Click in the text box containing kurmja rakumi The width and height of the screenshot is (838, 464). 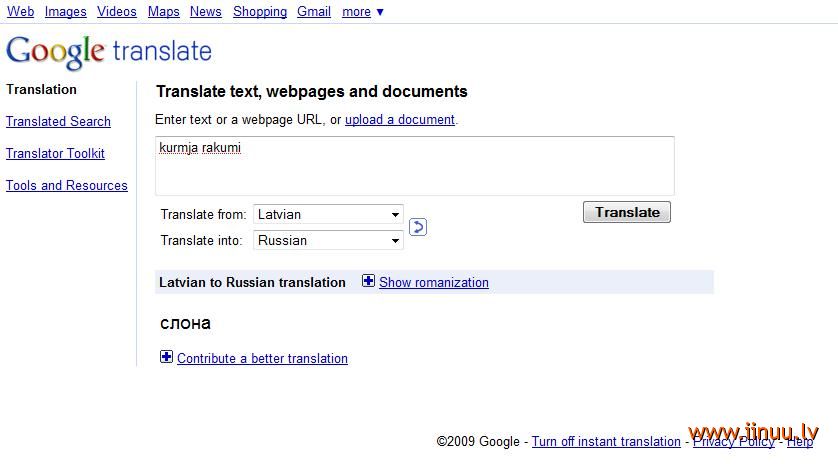415,166
